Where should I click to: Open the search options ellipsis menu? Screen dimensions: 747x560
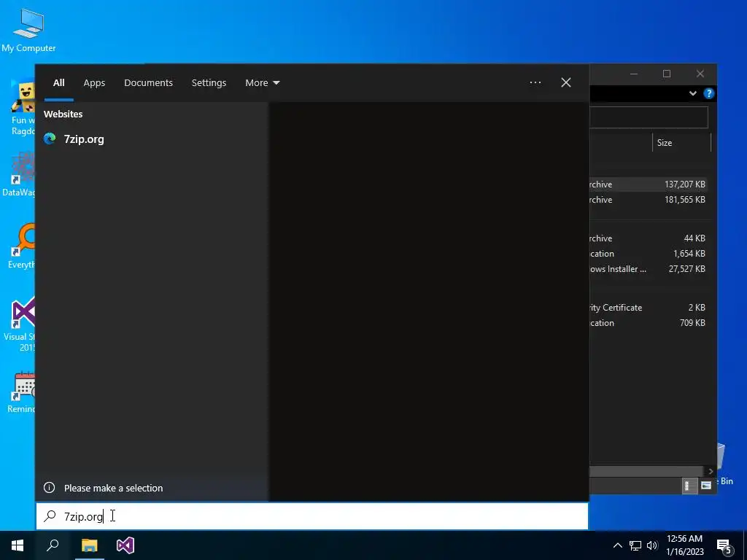(535, 83)
